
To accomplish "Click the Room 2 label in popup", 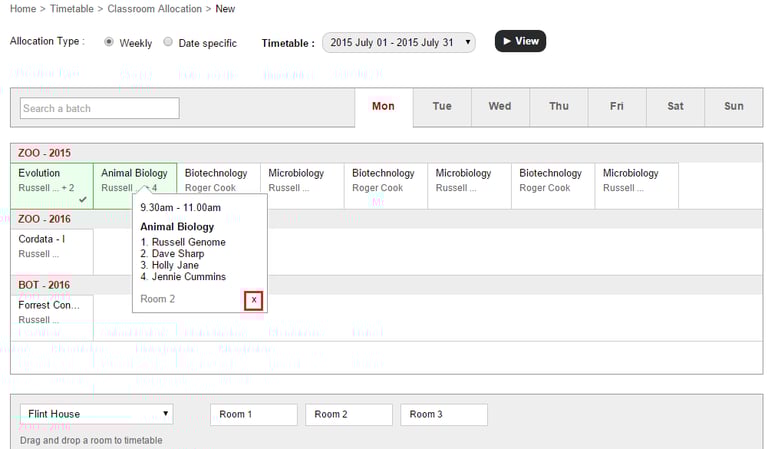I will click(157, 299).
